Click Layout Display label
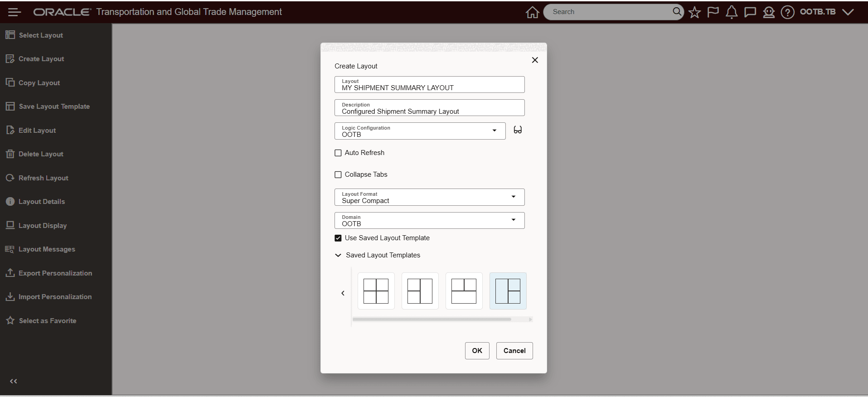 click(43, 226)
